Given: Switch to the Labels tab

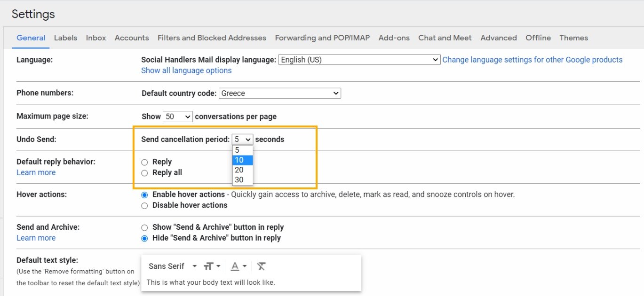Looking at the screenshot, I should pyautogui.click(x=65, y=38).
